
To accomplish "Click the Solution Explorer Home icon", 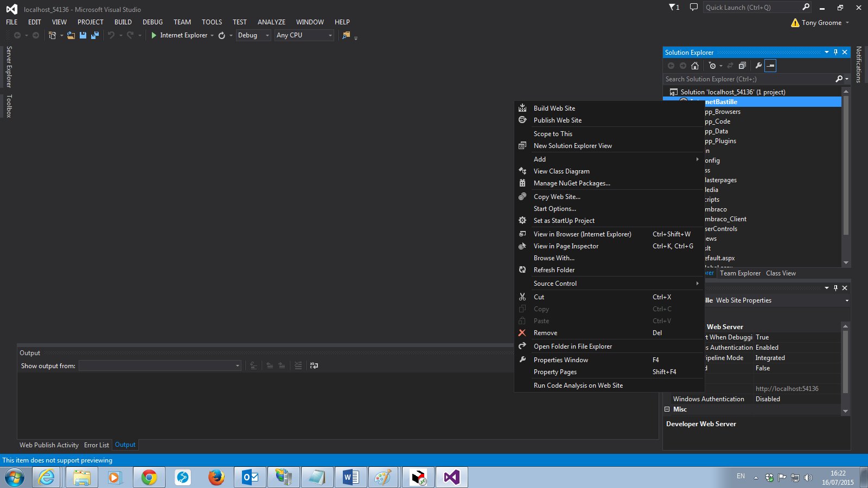I will pyautogui.click(x=695, y=66).
